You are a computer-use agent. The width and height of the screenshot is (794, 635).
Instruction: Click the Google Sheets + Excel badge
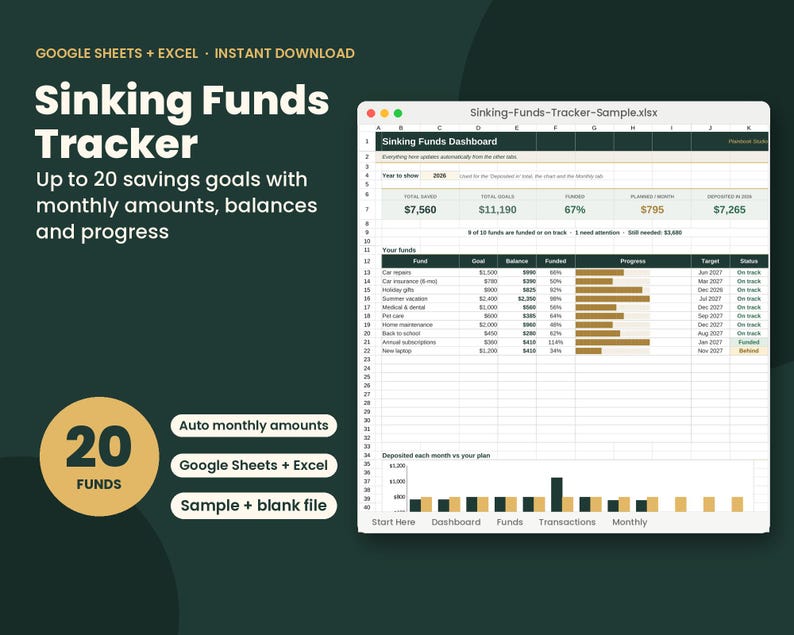click(254, 465)
